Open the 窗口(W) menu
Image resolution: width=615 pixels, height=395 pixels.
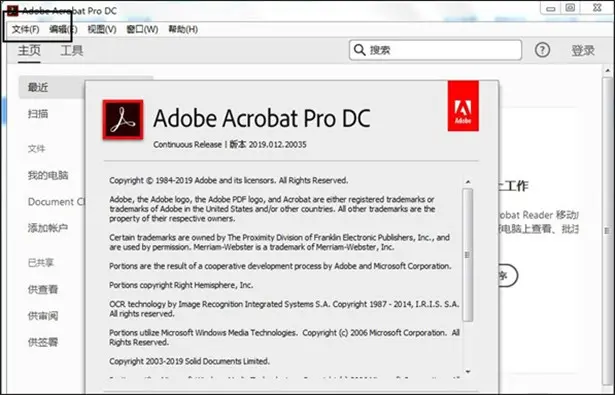click(142, 29)
